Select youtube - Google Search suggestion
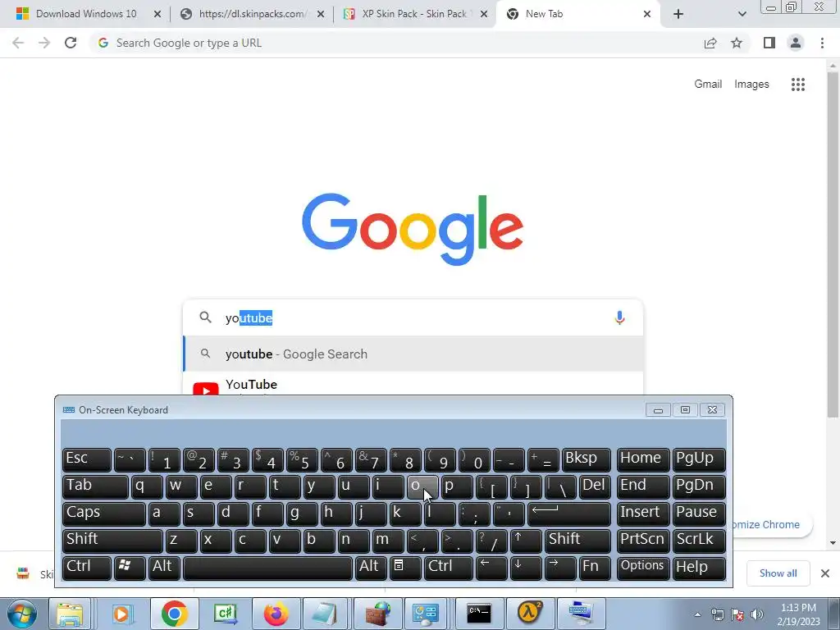This screenshot has height=630, width=840. (413, 354)
